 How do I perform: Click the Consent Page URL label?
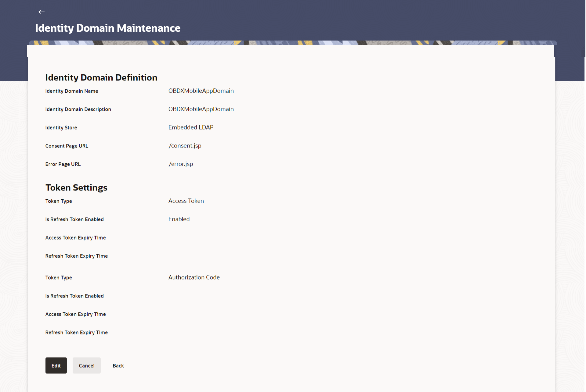[x=67, y=146]
